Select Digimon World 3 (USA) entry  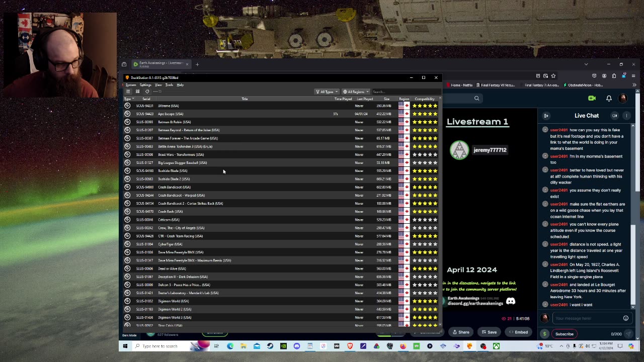tap(282, 317)
